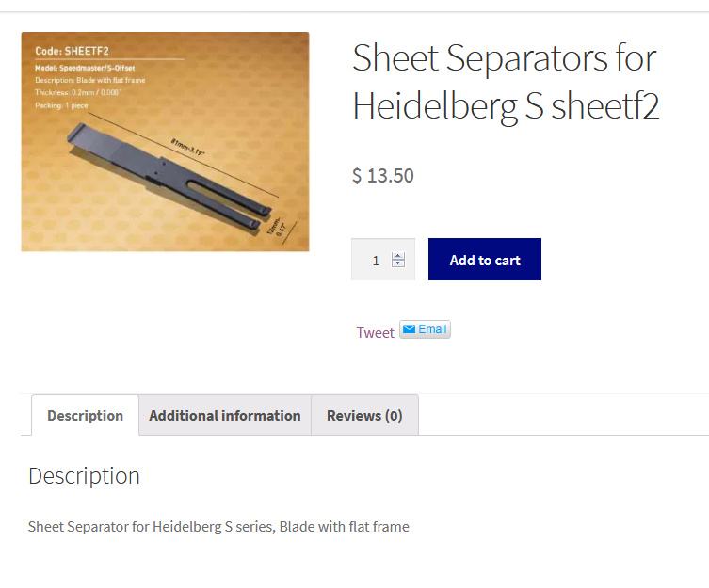Click the $ 13.50 price

[x=383, y=175]
